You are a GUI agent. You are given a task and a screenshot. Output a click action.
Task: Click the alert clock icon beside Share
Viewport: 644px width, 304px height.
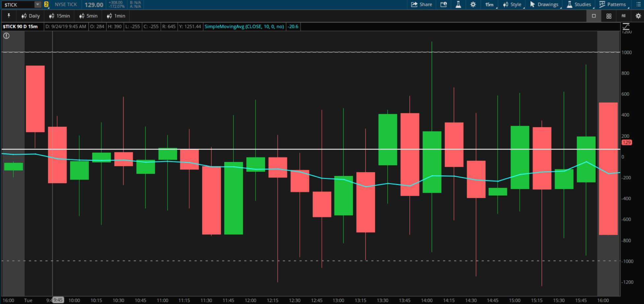pos(443,4)
